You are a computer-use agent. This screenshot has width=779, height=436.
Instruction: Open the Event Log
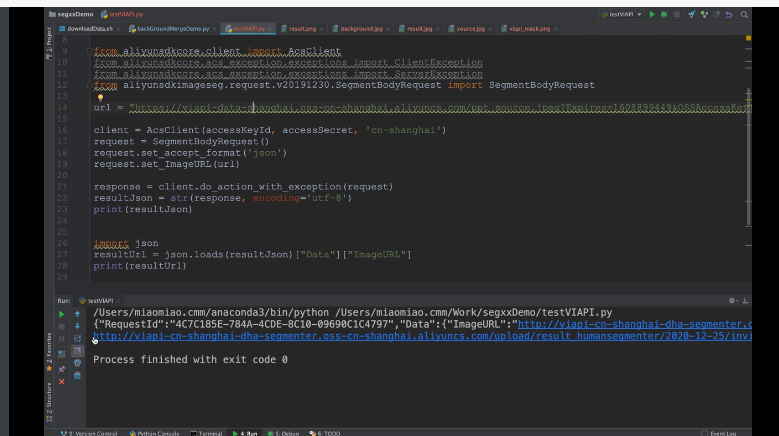(719, 433)
